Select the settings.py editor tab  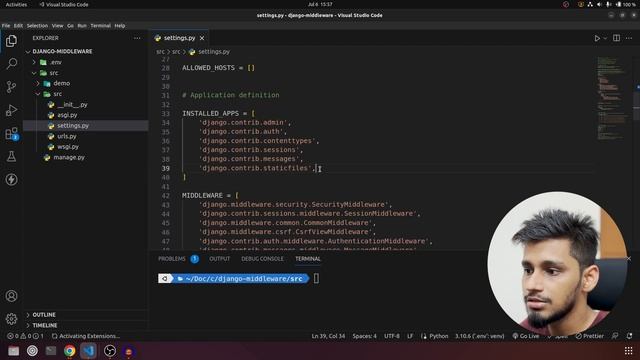(x=180, y=38)
